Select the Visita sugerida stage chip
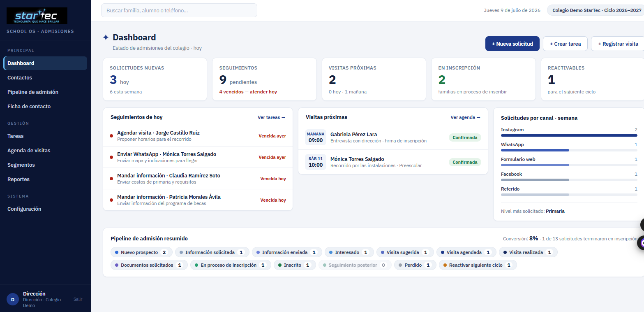The width and height of the screenshot is (644, 312). coord(405,252)
